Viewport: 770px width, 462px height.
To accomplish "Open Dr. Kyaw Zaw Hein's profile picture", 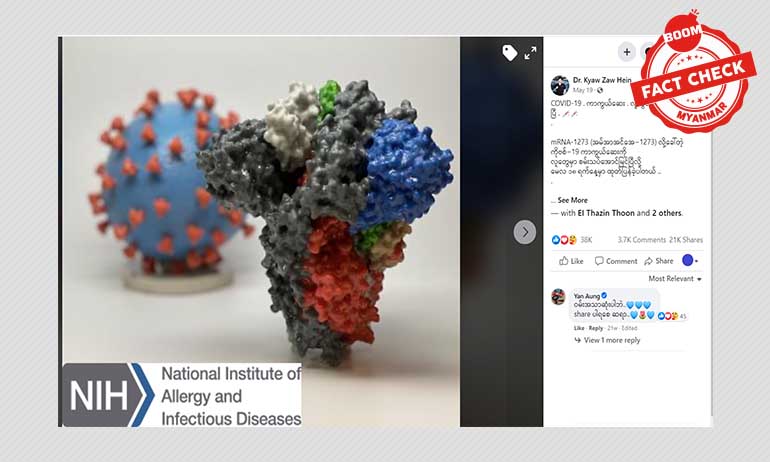I will (x=559, y=85).
